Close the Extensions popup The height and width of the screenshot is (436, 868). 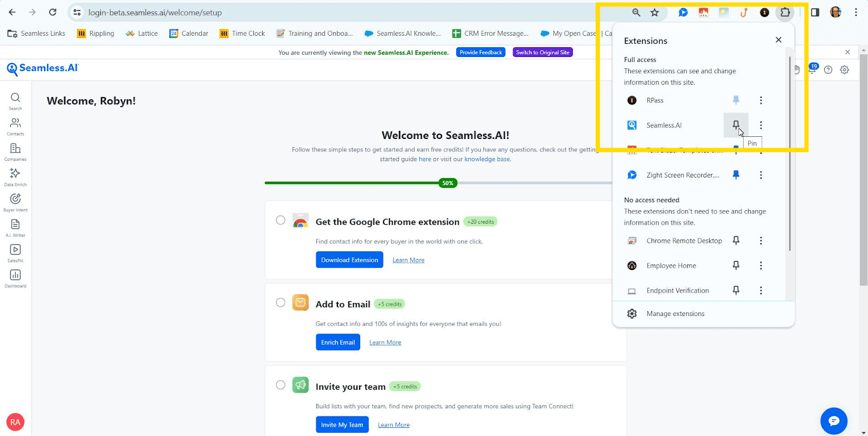(778, 40)
